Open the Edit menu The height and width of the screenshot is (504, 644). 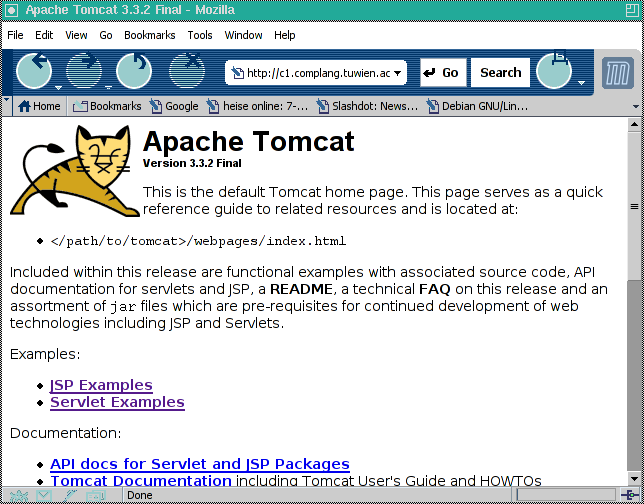[44, 35]
